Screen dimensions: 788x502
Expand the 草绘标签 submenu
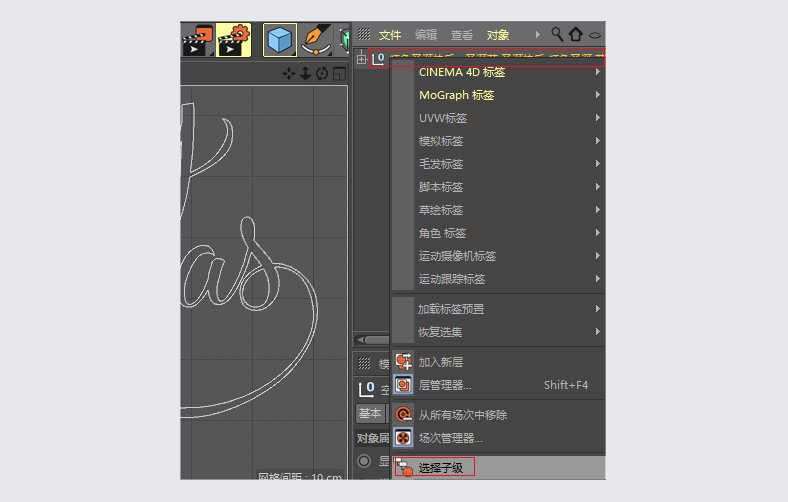499,210
